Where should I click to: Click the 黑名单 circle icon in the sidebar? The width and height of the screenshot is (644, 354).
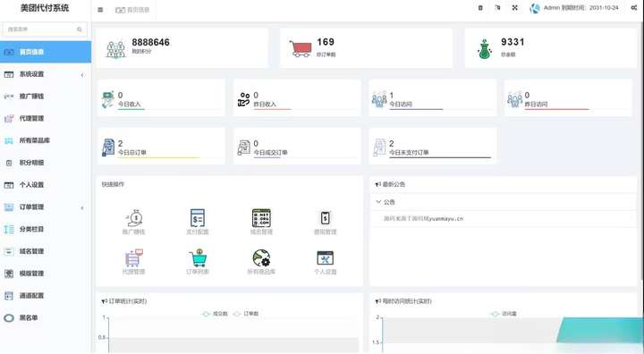pyautogui.click(x=9, y=318)
